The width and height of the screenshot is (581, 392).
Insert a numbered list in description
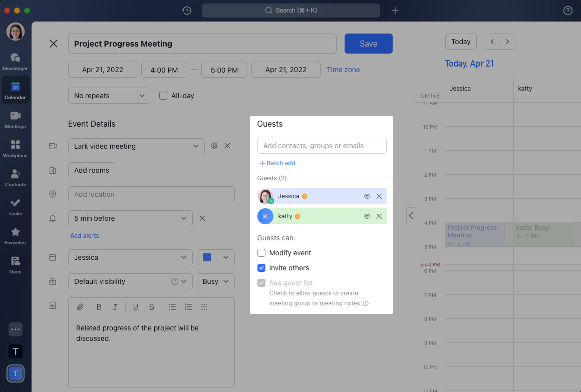[188, 307]
